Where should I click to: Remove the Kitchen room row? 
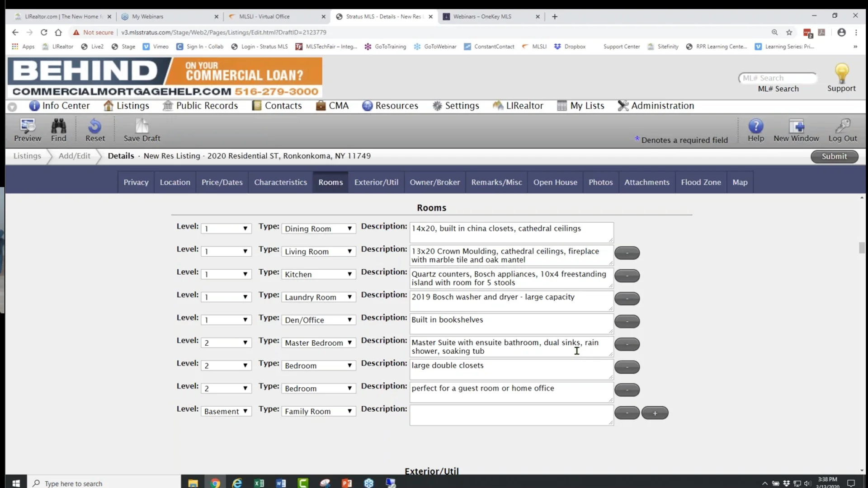coord(627,276)
